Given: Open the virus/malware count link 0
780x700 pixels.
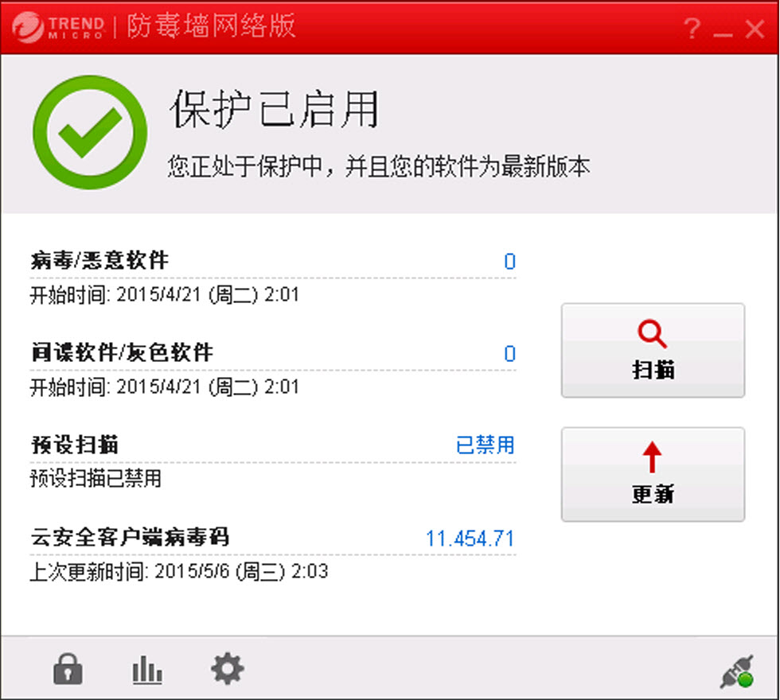Looking at the screenshot, I should (510, 261).
